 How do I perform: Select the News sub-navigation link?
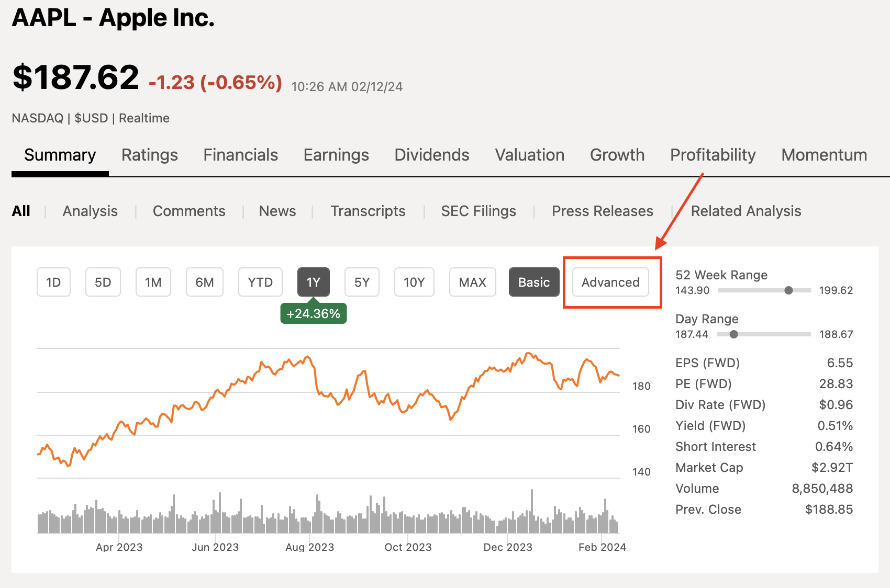click(x=277, y=211)
